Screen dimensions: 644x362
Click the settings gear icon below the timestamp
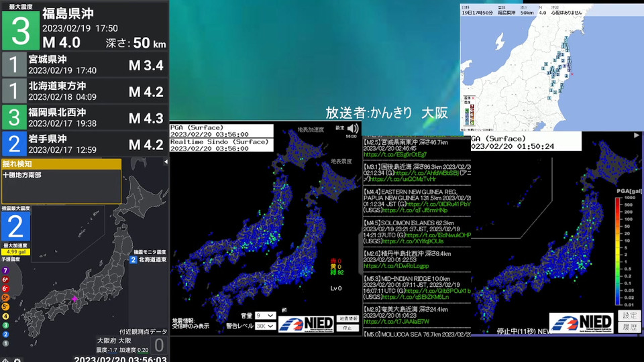pos(17,361)
